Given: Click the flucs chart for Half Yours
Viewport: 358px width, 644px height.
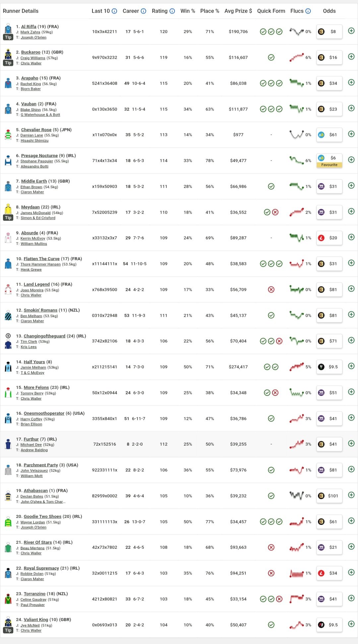Looking at the screenshot, I should pyautogui.click(x=297, y=367).
